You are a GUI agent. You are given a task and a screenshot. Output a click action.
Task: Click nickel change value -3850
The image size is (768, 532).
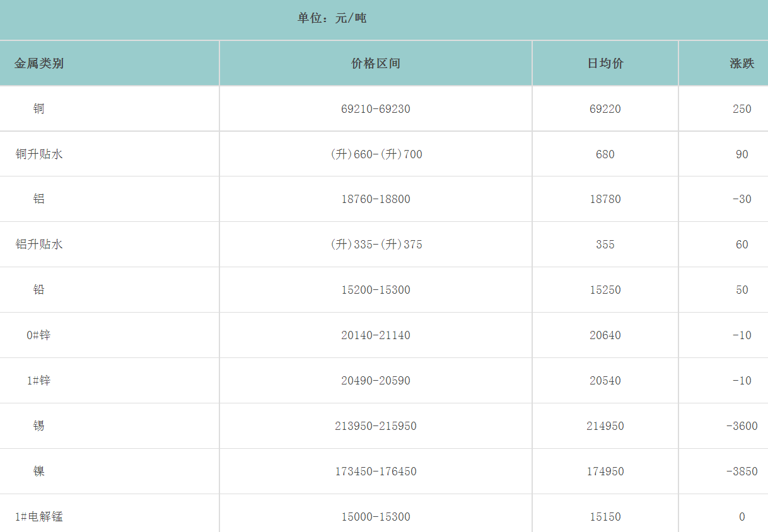coord(742,471)
